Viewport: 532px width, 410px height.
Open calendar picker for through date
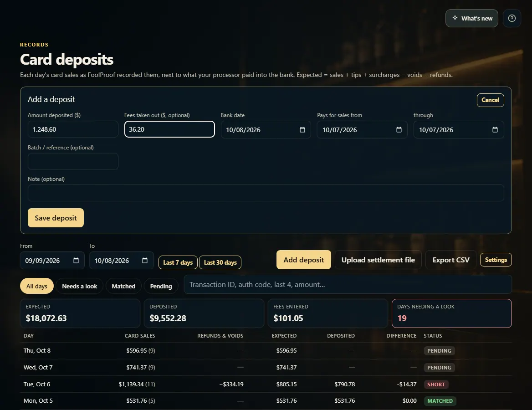pyautogui.click(x=495, y=130)
